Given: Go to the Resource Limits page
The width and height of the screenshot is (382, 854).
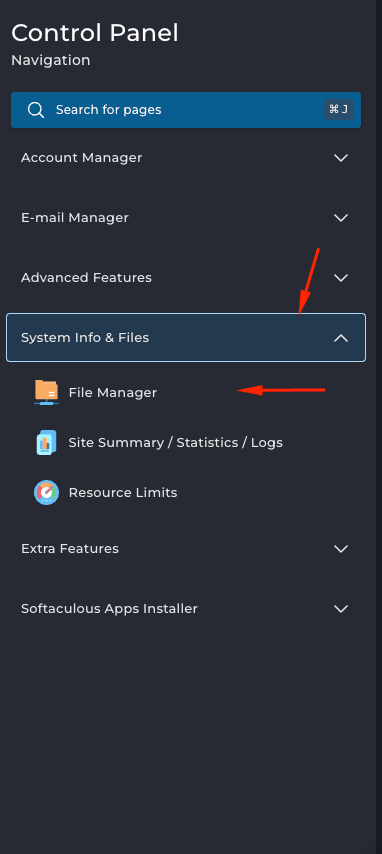Looking at the screenshot, I should coord(123,492).
